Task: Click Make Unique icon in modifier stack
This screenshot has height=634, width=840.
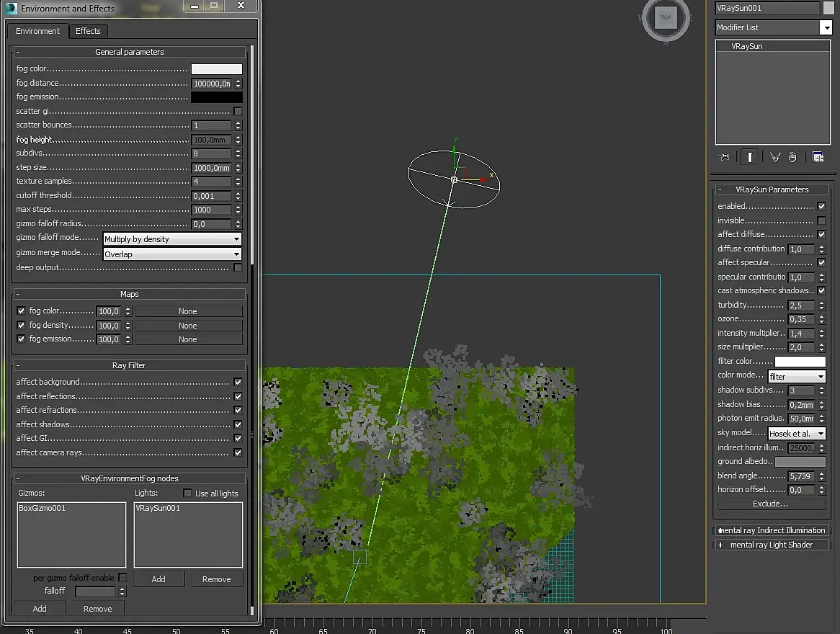Action: (775, 157)
